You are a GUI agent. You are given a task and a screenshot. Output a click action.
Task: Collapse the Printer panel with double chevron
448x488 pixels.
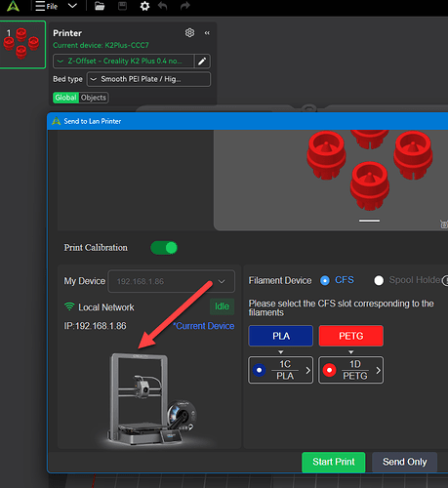coord(207,33)
